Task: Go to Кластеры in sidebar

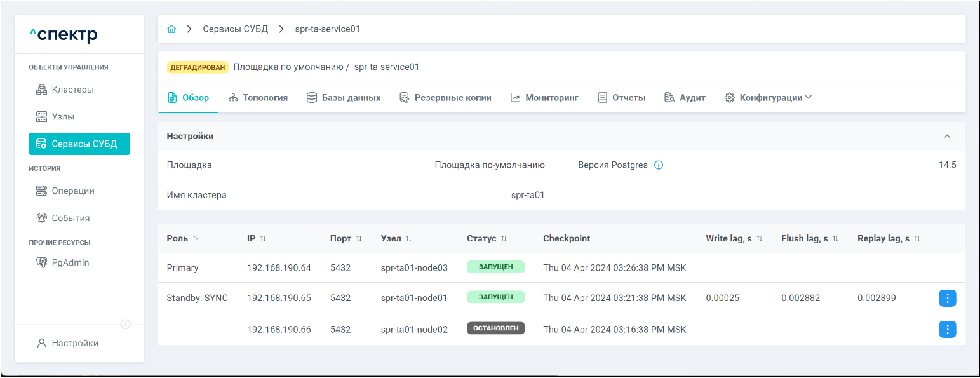Action: tap(72, 90)
